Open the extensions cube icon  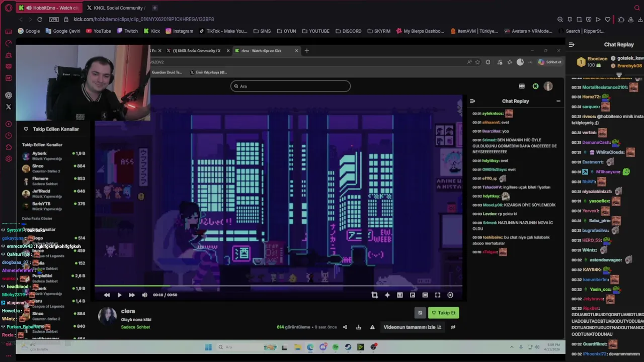click(x=621, y=20)
